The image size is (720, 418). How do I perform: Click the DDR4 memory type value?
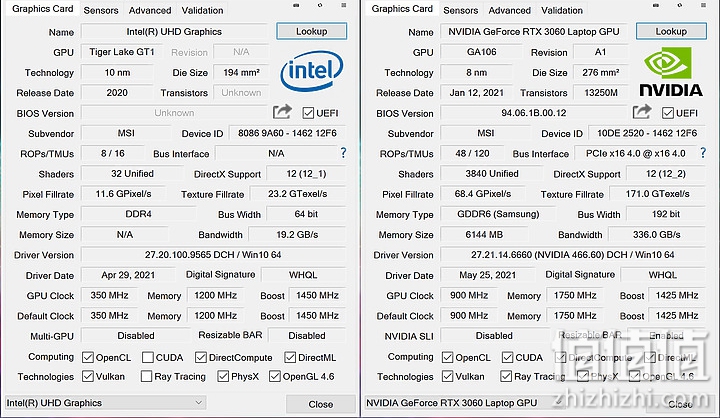point(138,214)
